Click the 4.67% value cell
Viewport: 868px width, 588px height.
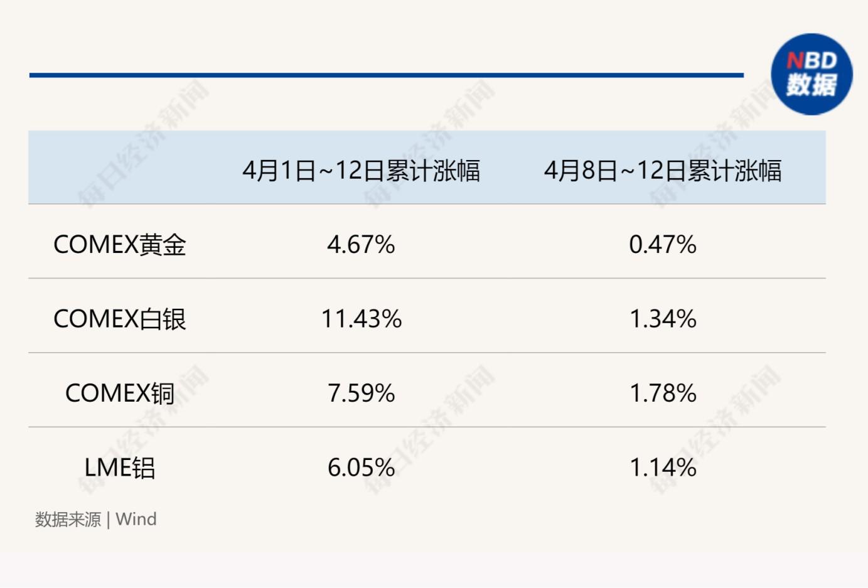361,245
